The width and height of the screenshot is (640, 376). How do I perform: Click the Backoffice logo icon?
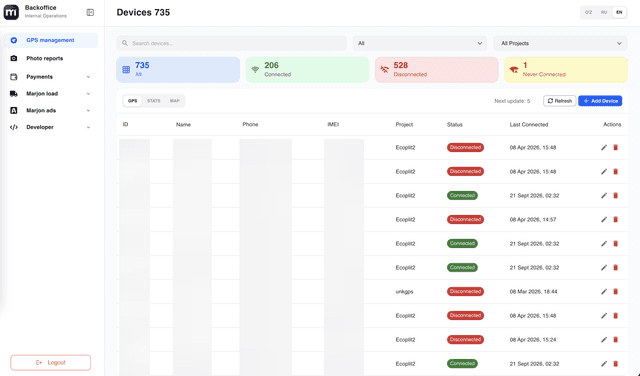coord(11,12)
